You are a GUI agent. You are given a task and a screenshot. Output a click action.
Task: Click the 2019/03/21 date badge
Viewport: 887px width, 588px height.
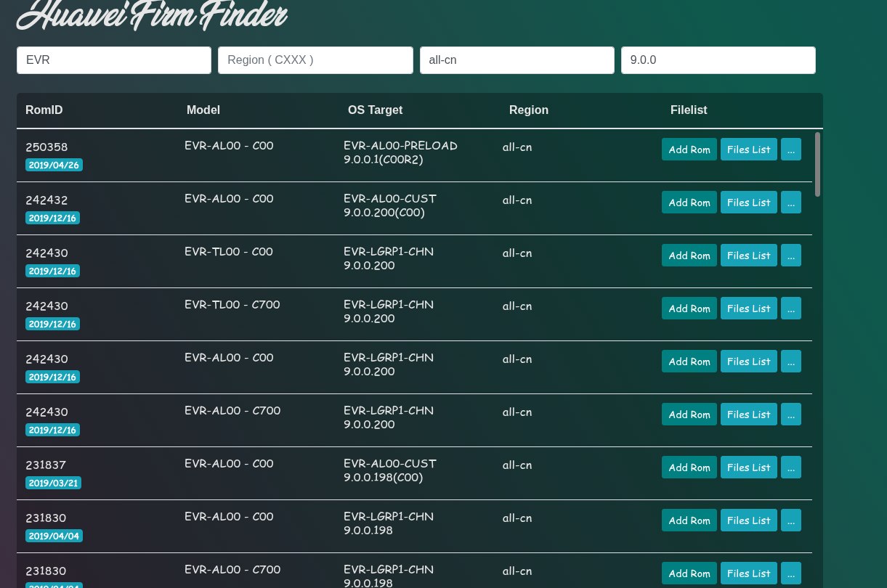tap(54, 483)
